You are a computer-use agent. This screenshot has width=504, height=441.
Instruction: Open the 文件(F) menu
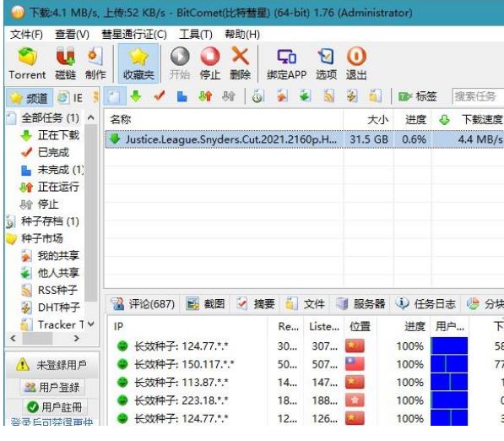click(x=26, y=34)
